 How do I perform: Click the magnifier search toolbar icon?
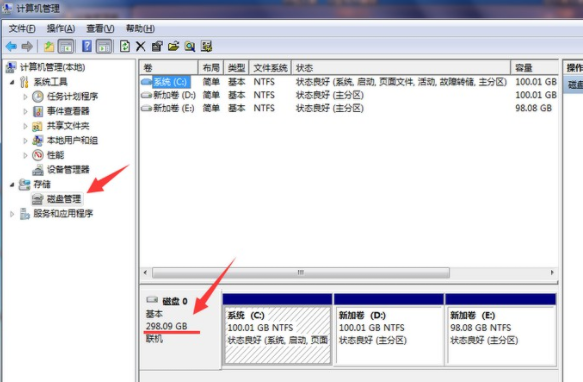point(190,46)
